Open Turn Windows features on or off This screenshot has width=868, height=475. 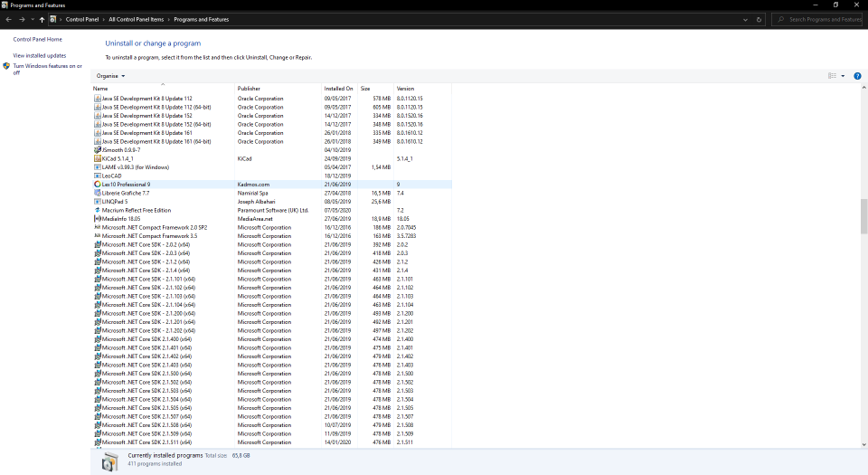(48, 69)
